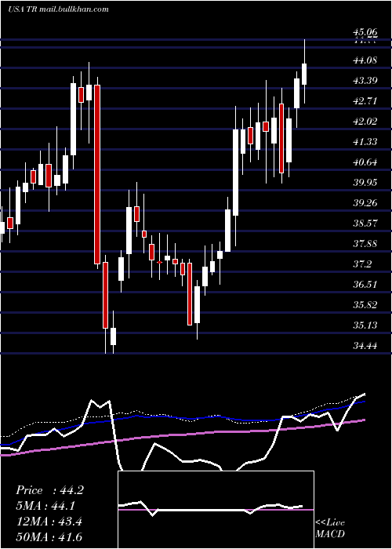Select the 42.02 price axis label
The width and height of the screenshot is (392, 549).
(x=365, y=122)
